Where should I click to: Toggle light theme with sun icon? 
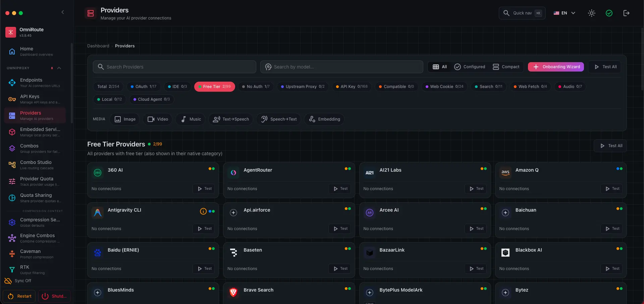point(592,13)
